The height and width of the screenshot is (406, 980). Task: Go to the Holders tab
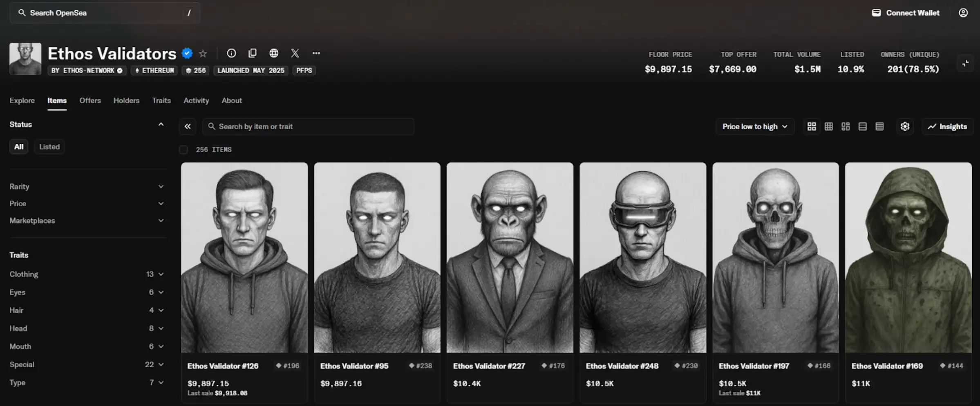tap(126, 100)
